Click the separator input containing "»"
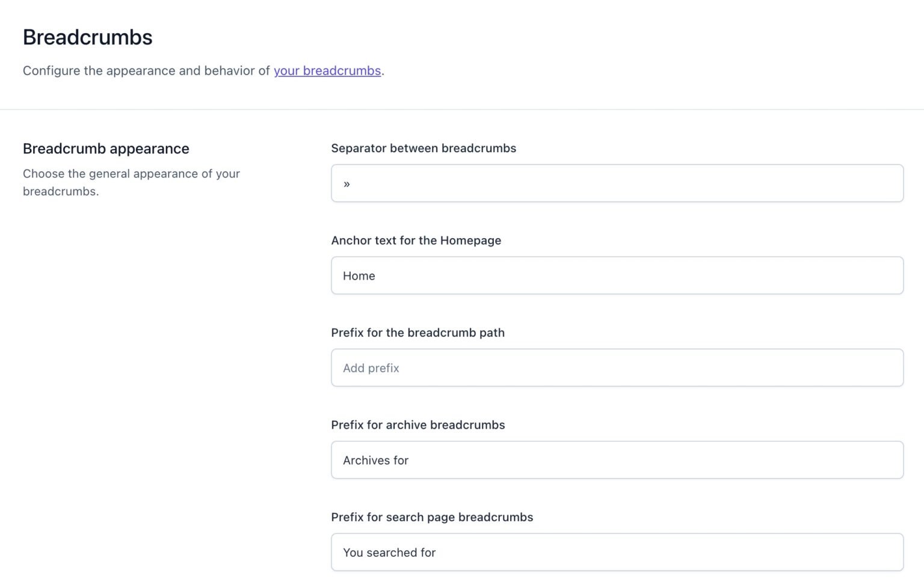The image size is (924, 588). pyautogui.click(x=616, y=183)
